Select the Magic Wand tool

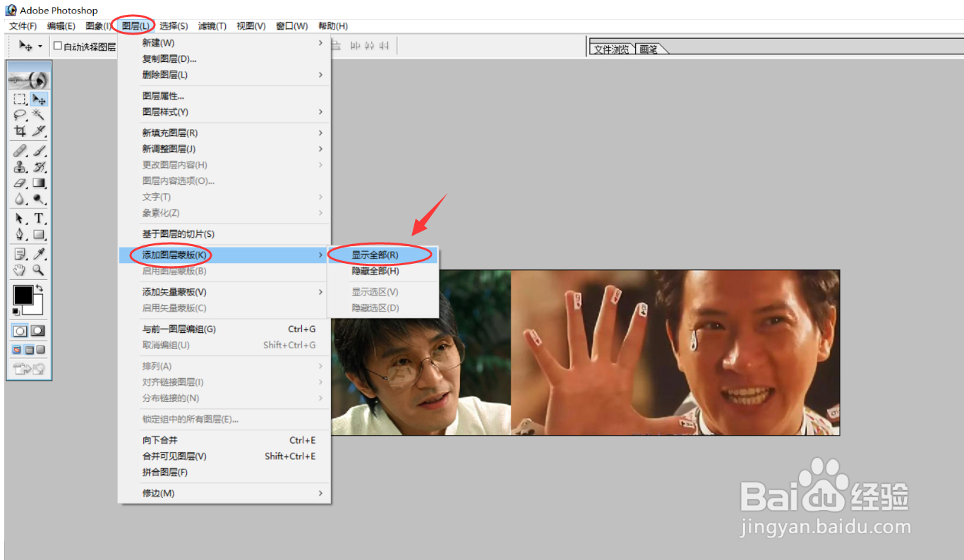pos(40,115)
